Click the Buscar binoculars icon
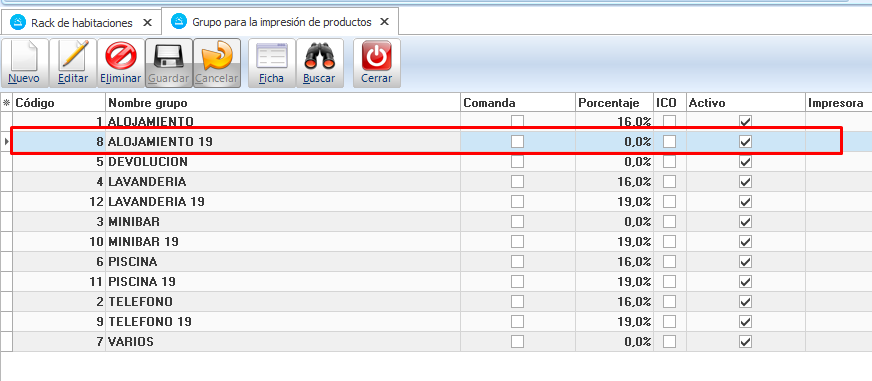 (x=319, y=56)
